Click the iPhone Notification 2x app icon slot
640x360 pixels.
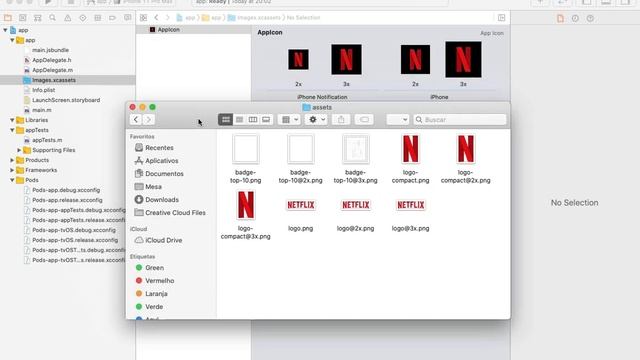coord(298,60)
